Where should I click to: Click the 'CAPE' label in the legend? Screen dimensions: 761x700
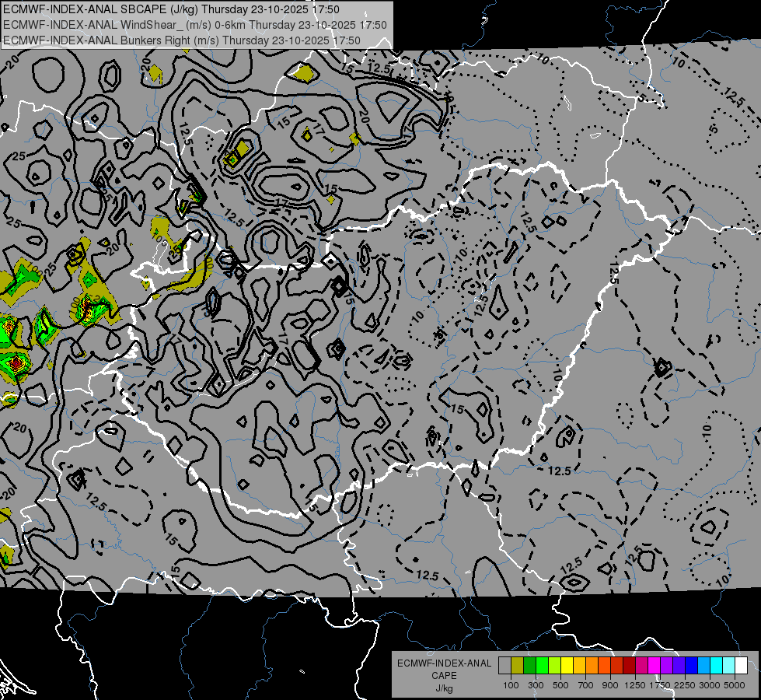[444, 675]
